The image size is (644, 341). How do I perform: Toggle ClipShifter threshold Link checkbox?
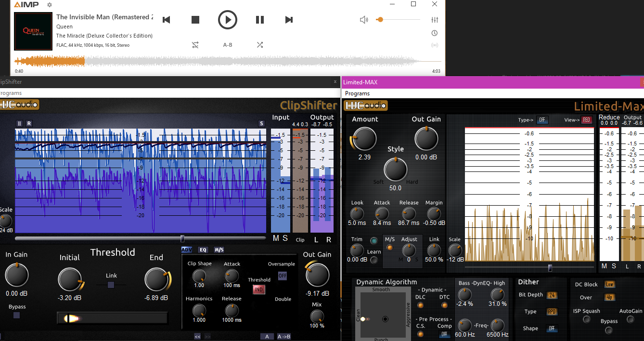pos(111,285)
